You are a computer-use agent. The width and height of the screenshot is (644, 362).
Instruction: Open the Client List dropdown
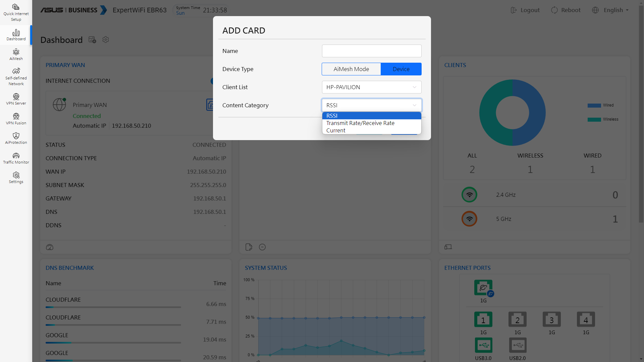click(371, 87)
